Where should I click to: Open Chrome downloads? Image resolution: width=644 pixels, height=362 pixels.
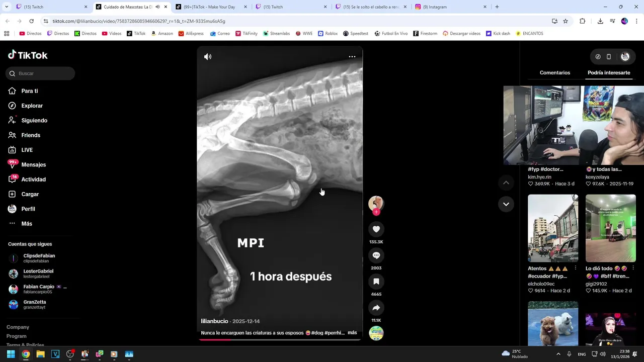(600, 21)
